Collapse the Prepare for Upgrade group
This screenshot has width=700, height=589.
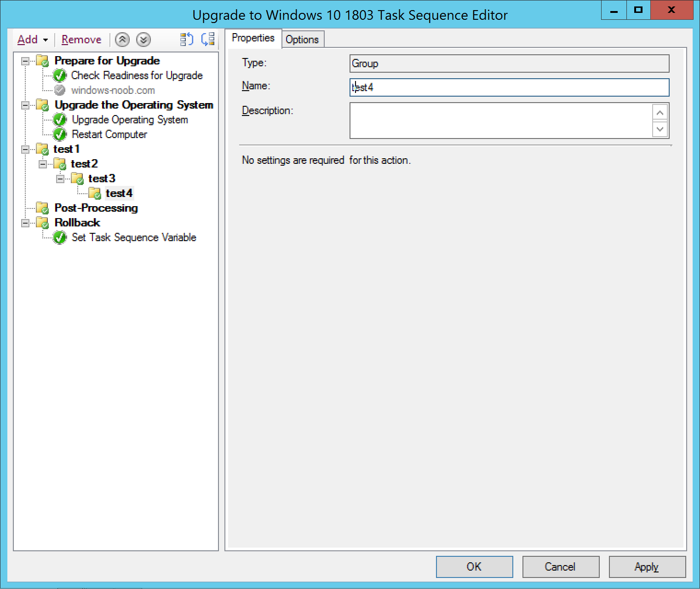click(25, 61)
